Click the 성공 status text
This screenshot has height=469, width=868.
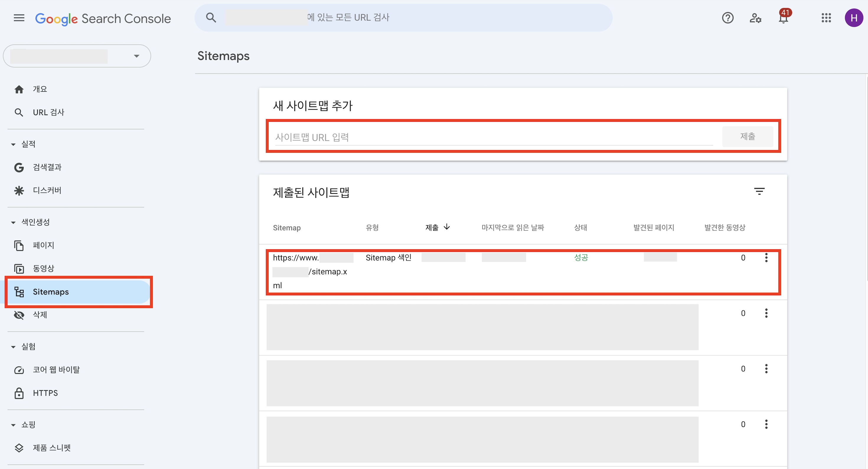click(581, 258)
